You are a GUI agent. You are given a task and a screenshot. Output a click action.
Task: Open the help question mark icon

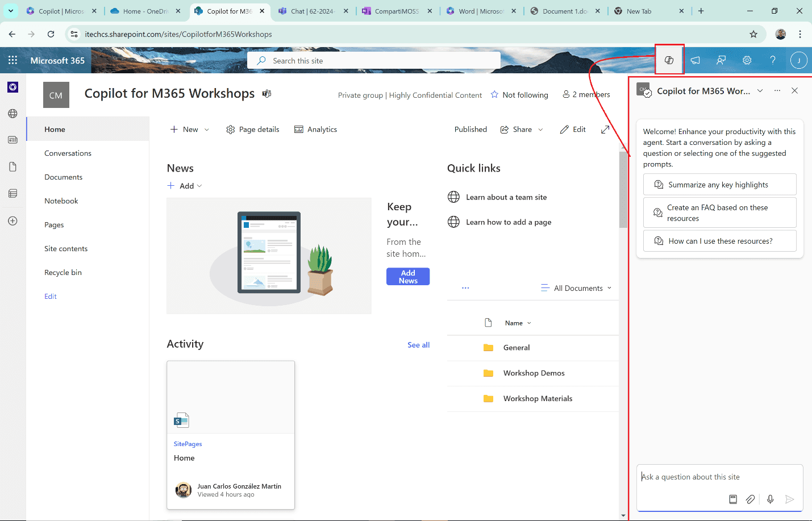click(773, 60)
